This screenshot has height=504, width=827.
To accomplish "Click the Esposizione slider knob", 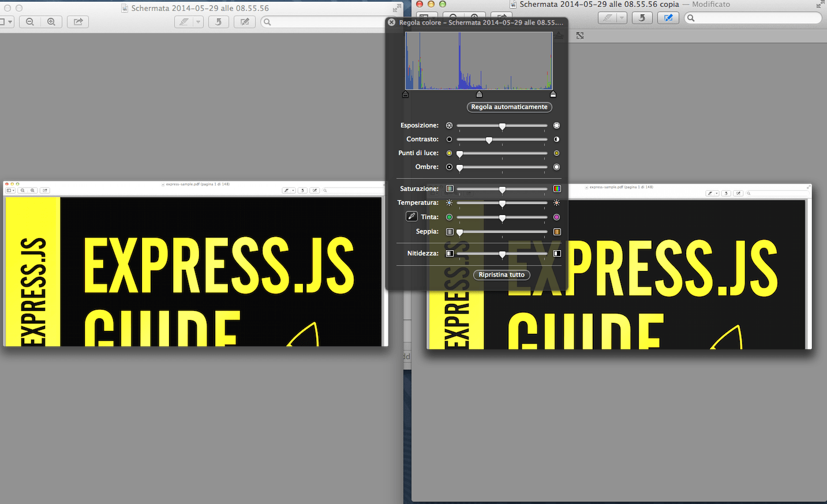I will (502, 126).
